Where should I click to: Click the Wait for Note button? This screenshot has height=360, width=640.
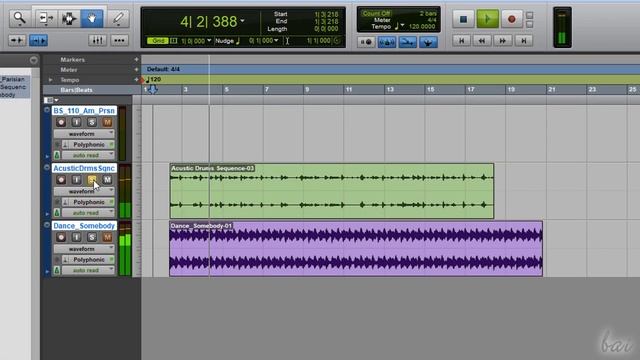[366, 42]
